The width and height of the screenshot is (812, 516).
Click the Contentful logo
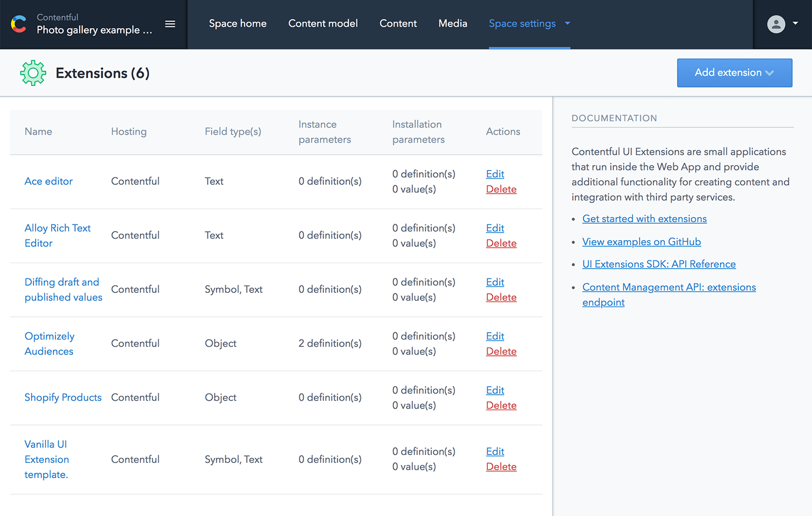(19, 24)
